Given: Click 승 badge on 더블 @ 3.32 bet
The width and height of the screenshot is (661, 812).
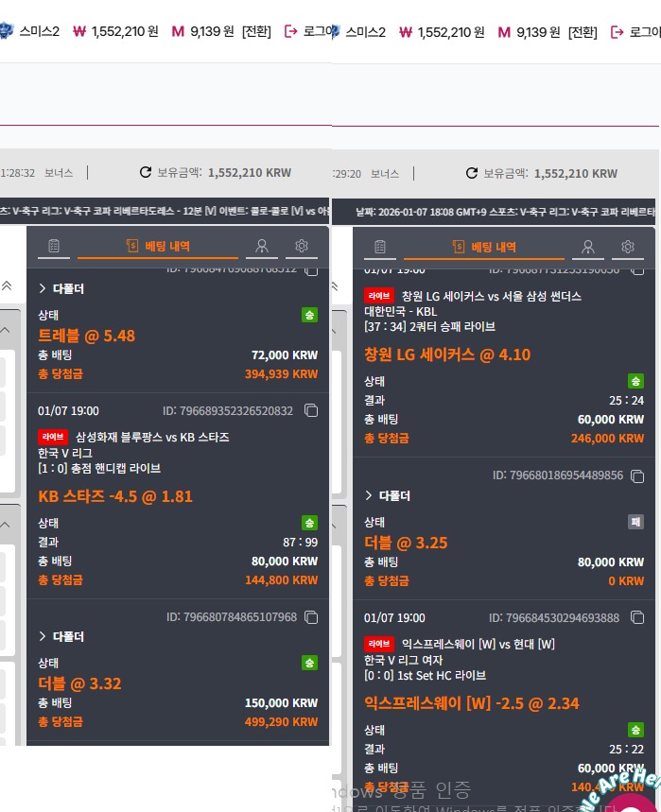Looking at the screenshot, I should pyautogui.click(x=310, y=663).
